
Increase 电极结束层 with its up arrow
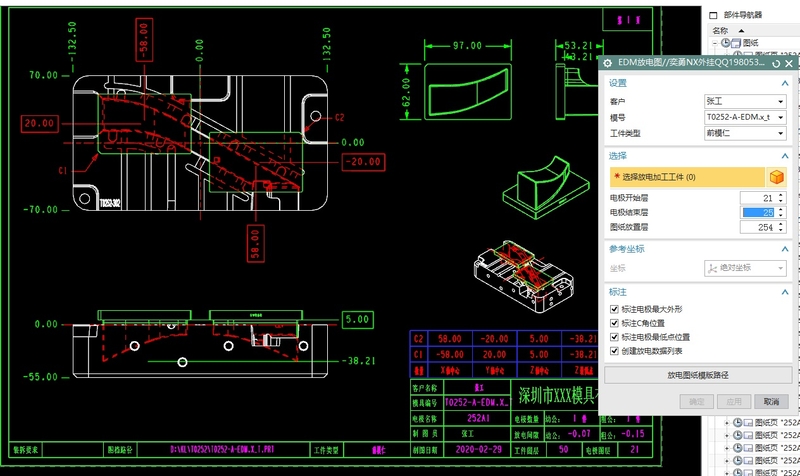(781, 209)
